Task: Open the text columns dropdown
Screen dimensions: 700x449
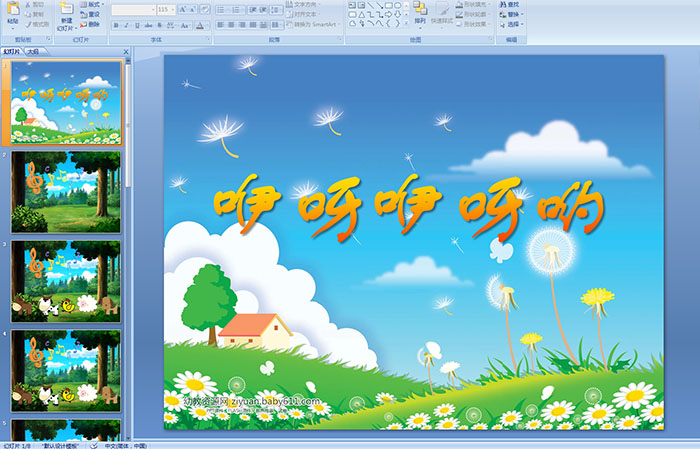Action: 276,25
